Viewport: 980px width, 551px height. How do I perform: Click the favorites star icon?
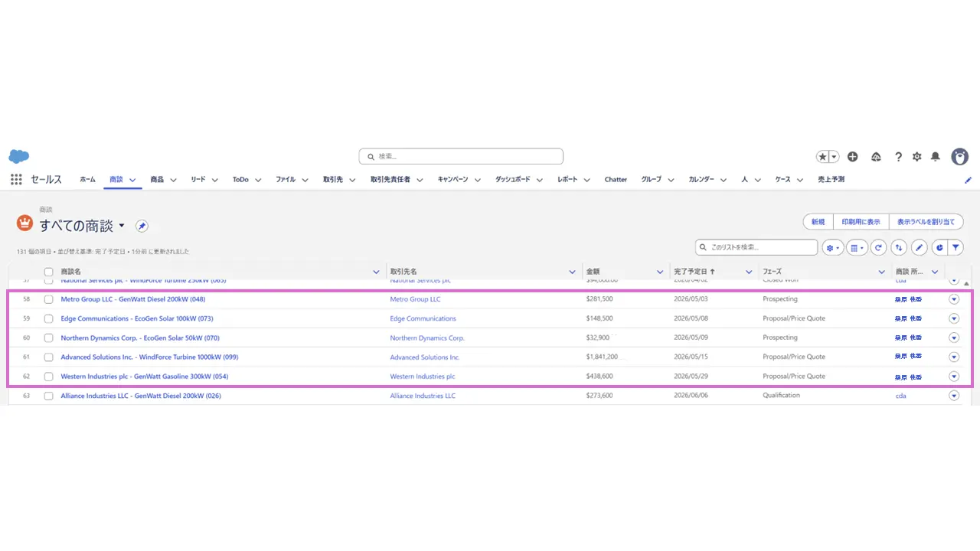(823, 157)
